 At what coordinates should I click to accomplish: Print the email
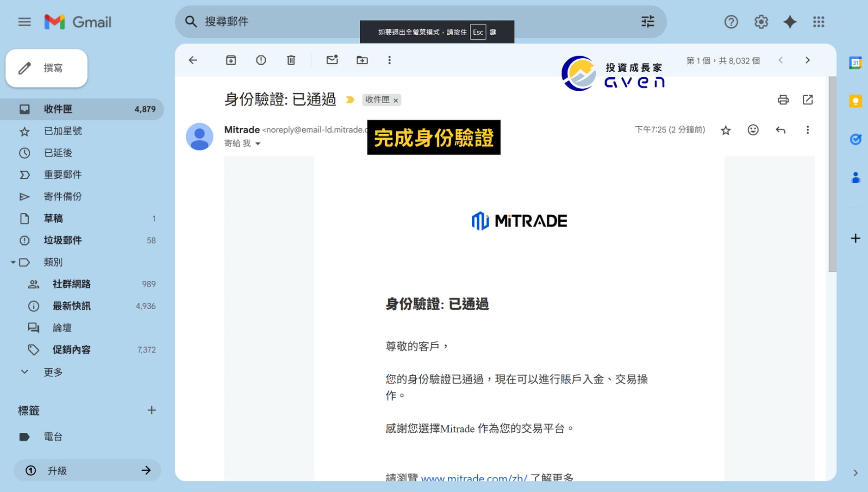783,100
